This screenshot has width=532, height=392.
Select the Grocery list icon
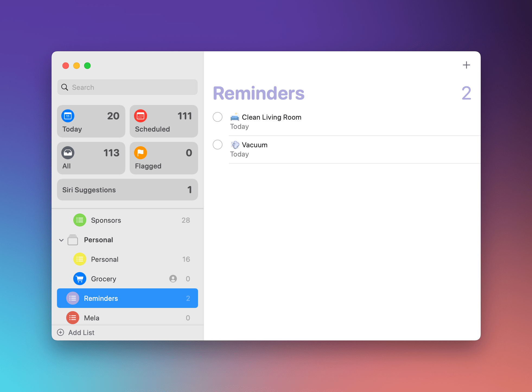(x=79, y=279)
